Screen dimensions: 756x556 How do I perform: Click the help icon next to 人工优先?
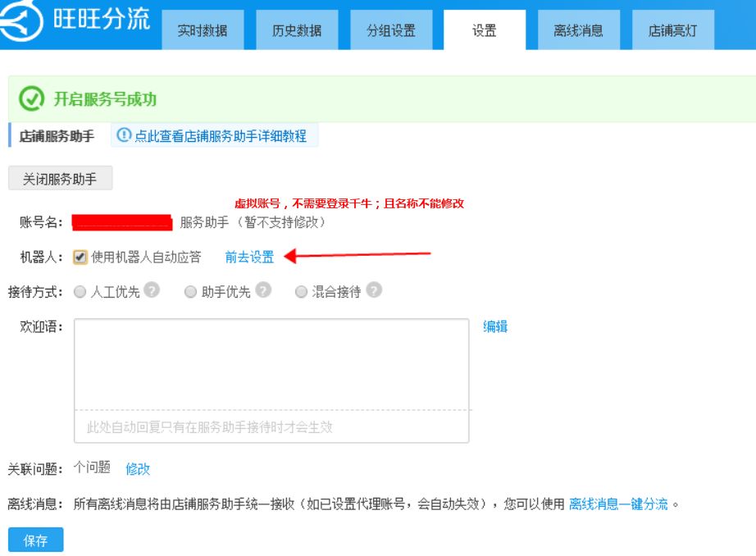152,289
